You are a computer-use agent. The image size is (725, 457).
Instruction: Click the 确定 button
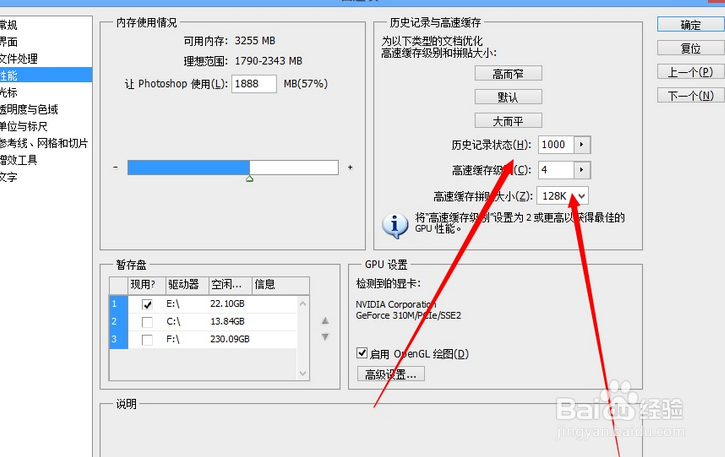point(691,25)
